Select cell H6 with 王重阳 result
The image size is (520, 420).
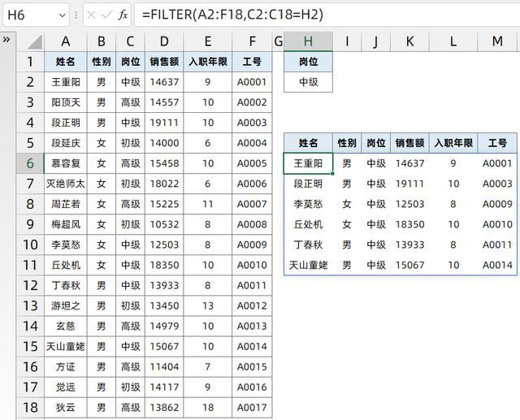tap(308, 163)
